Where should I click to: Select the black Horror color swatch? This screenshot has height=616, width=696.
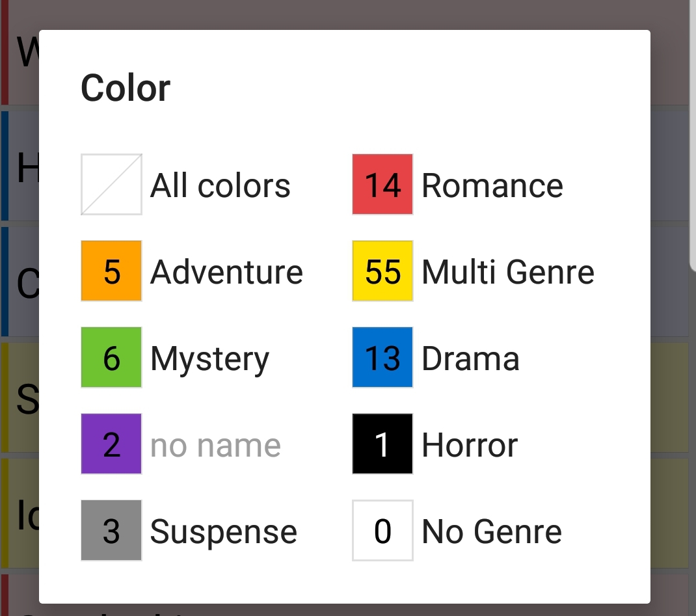pyautogui.click(x=382, y=444)
